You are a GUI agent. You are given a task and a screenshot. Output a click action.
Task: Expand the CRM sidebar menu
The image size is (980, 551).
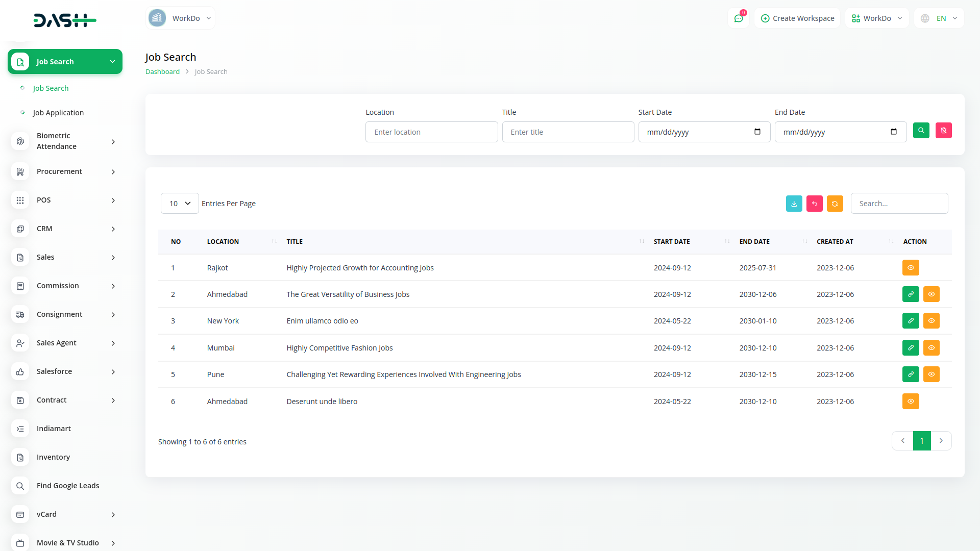65,229
